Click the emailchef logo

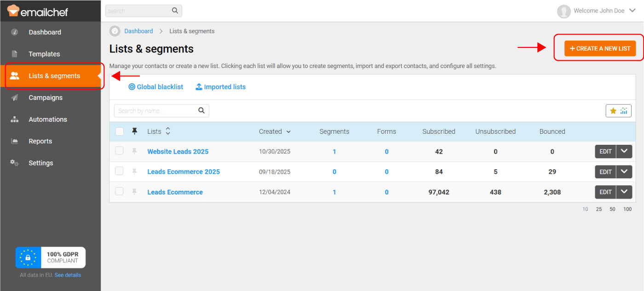click(38, 11)
